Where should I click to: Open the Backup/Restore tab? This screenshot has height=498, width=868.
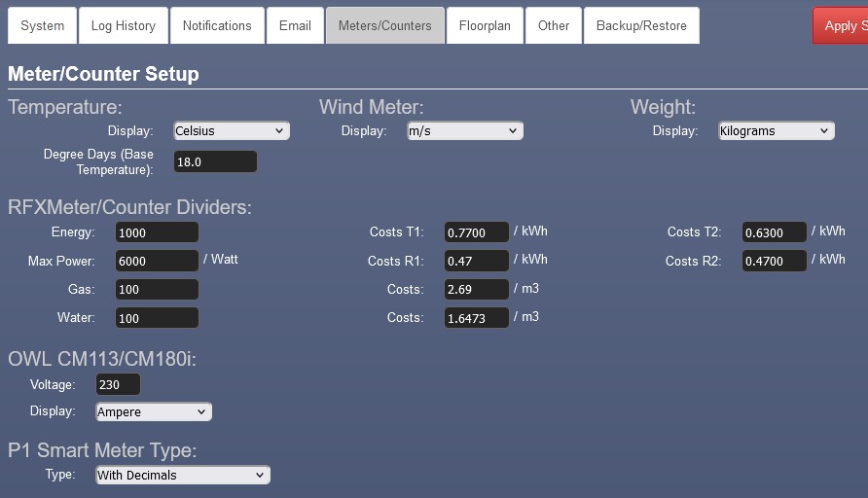tap(640, 25)
